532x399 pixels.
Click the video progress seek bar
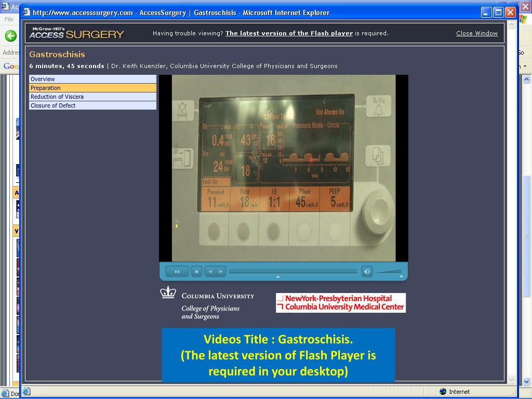tap(294, 271)
